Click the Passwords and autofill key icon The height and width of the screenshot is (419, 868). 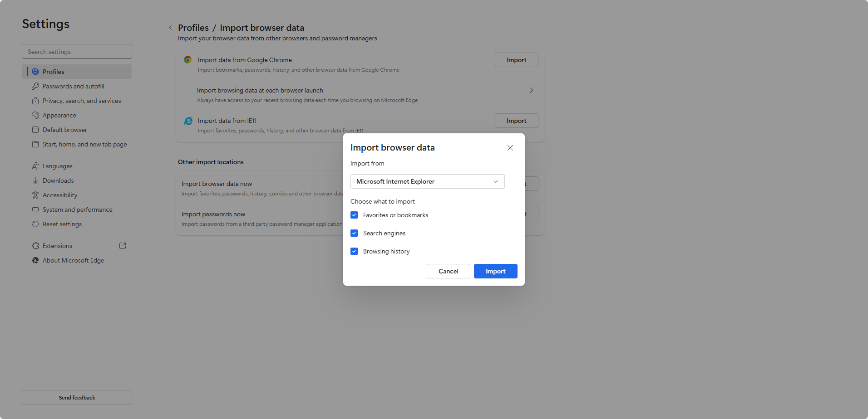click(35, 86)
